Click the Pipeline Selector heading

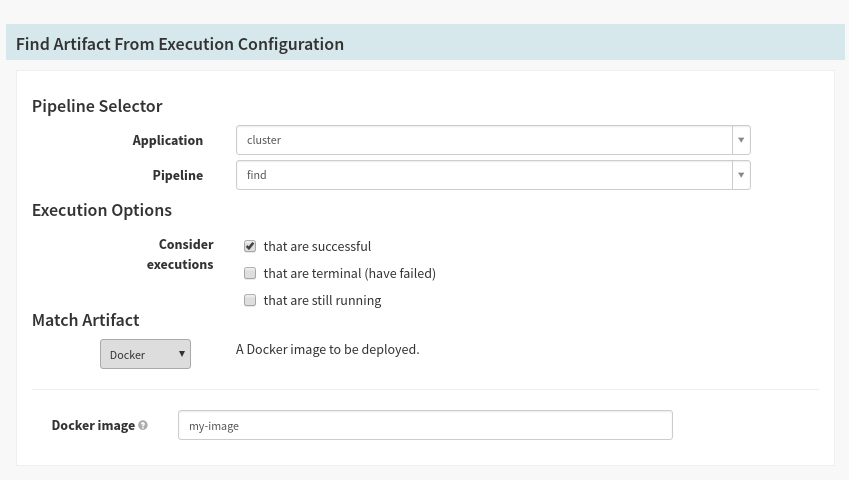coord(97,106)
